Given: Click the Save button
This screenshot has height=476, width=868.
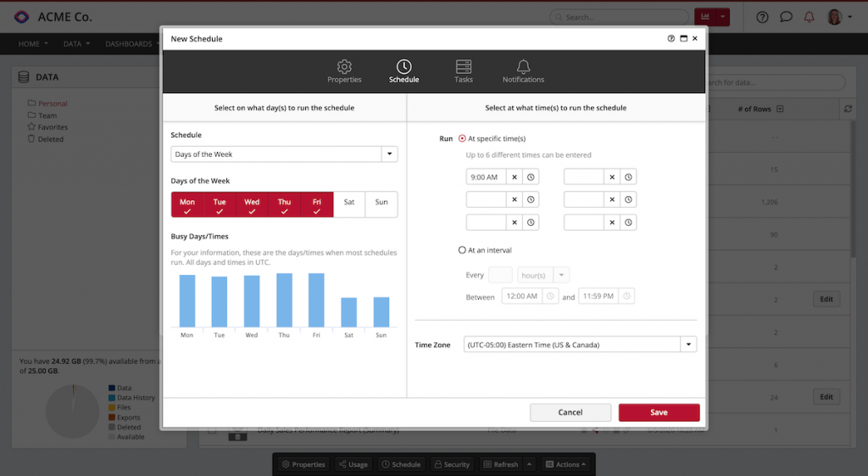Looking at the screenshot, I should 659,412.
